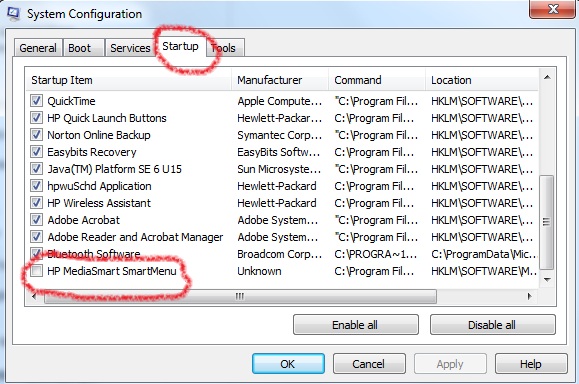The image size is (579, 384).
Task: Click the horizontal scrollbar right arrow
Action: pos(530,296)
